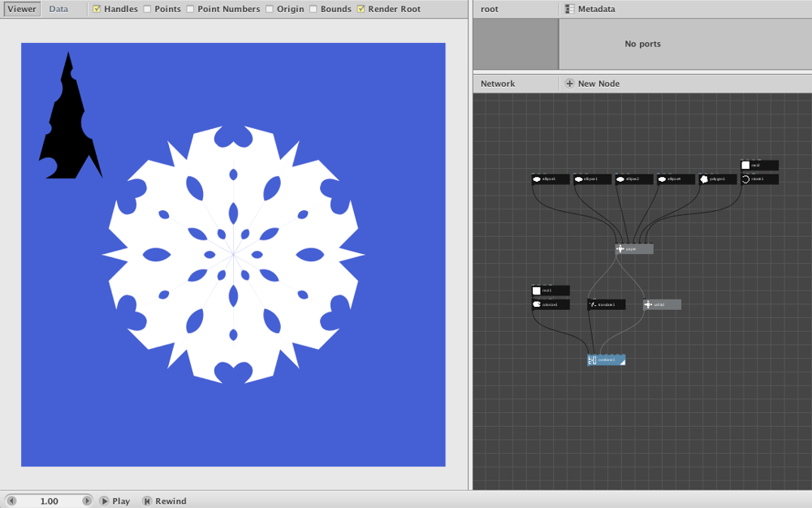The image size is (812, 508).
Task: Click the root breadcrumb in the port panel
Action: tap(490, 9)
